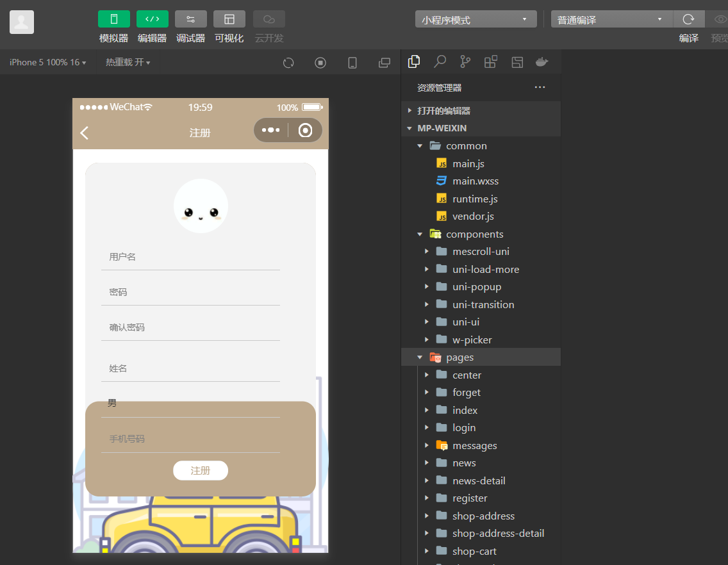The image size is (728, 565).
Task: Expand the shop-address folder
Action: click(x=481, y=516)
